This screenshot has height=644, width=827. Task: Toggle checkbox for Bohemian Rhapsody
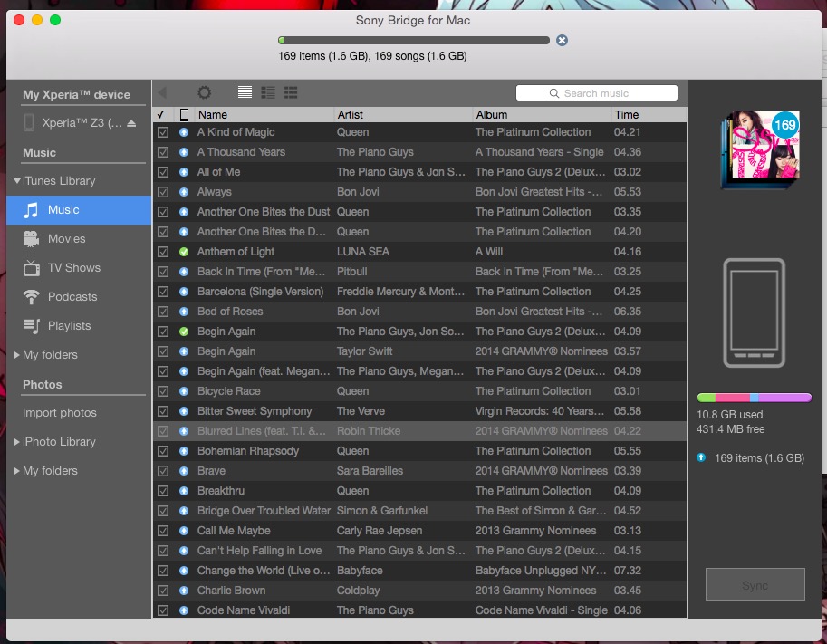click(x=163, y=451)
